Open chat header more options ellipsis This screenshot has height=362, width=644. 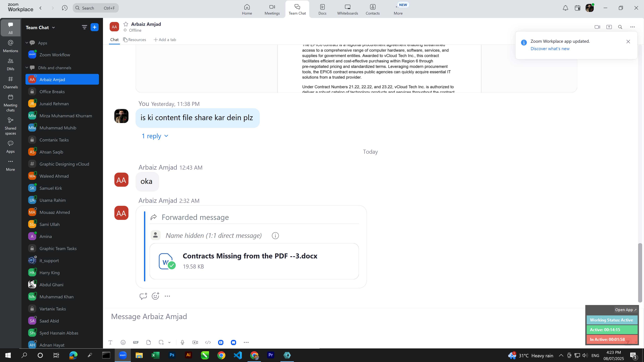pyautogui.click(x=632, y=27)
